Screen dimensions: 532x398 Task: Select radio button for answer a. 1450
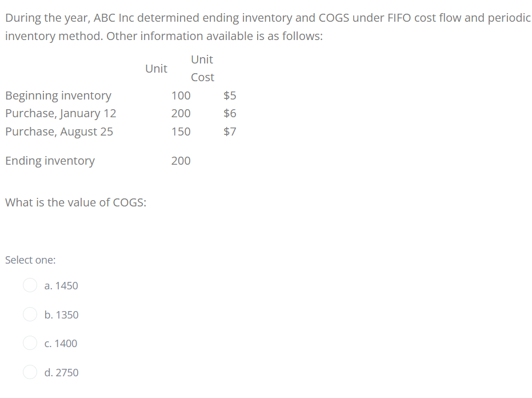click(29, 285)
